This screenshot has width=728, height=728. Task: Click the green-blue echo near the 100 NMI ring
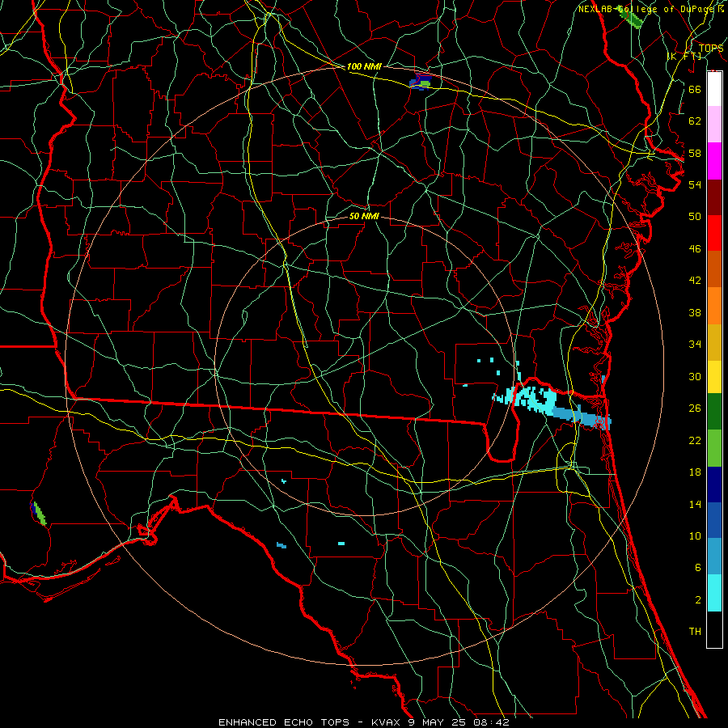point(421,82)
